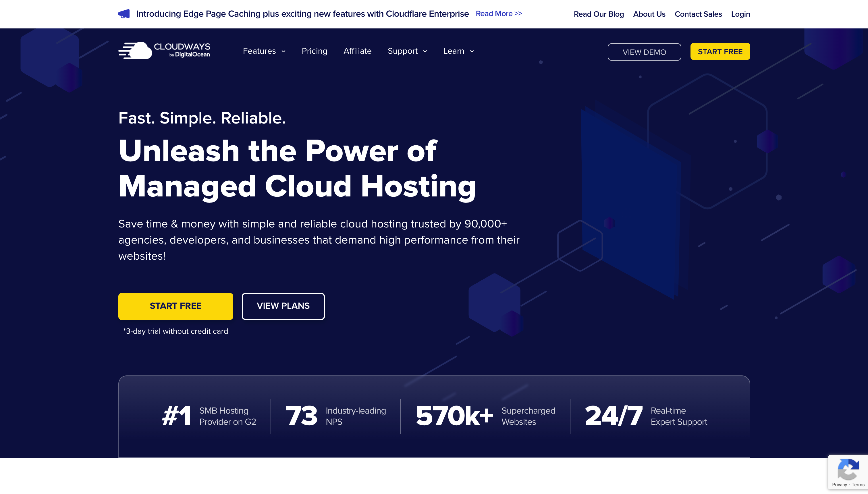868x494 pixels.
Task: Expand the Support dropdown chevron
Action: (x=425, y=52)
